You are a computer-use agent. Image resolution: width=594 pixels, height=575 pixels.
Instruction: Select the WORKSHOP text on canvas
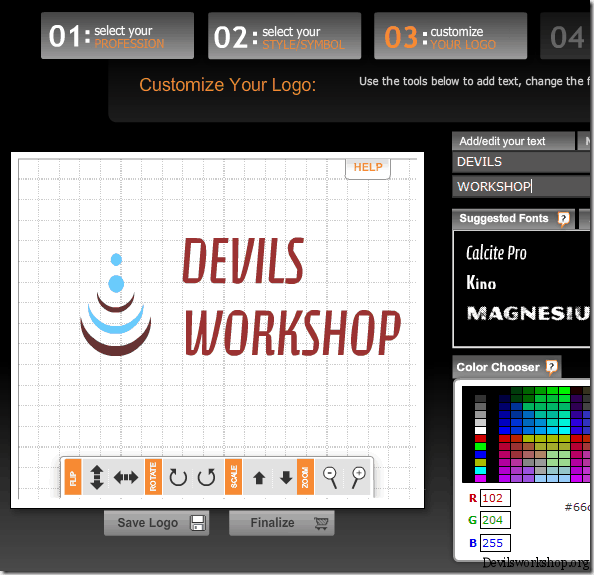coord(292,332)
